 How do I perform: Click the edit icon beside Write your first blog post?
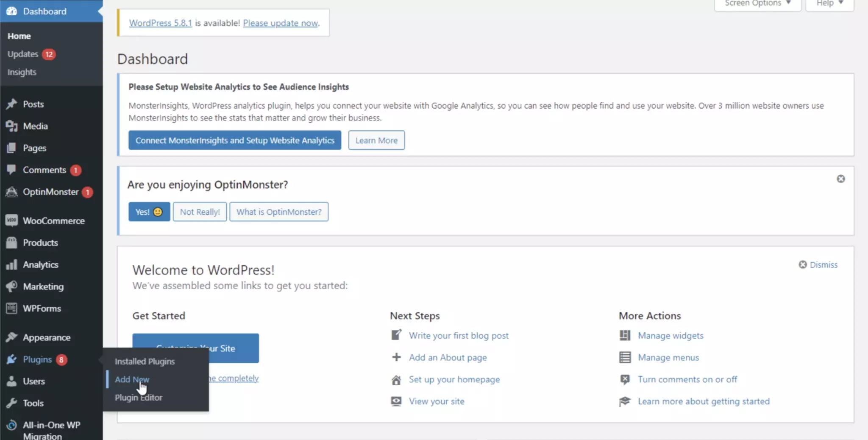coord(396,335)
